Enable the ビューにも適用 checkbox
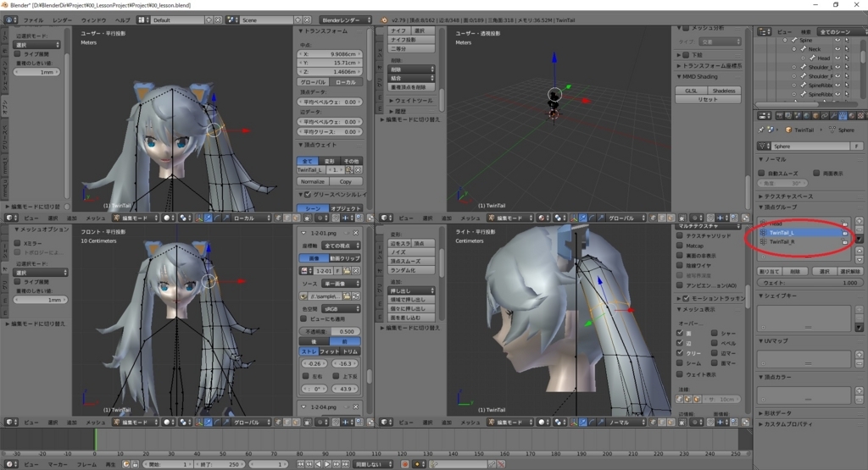Screen dimensions: 868x470 coord(303,319)
